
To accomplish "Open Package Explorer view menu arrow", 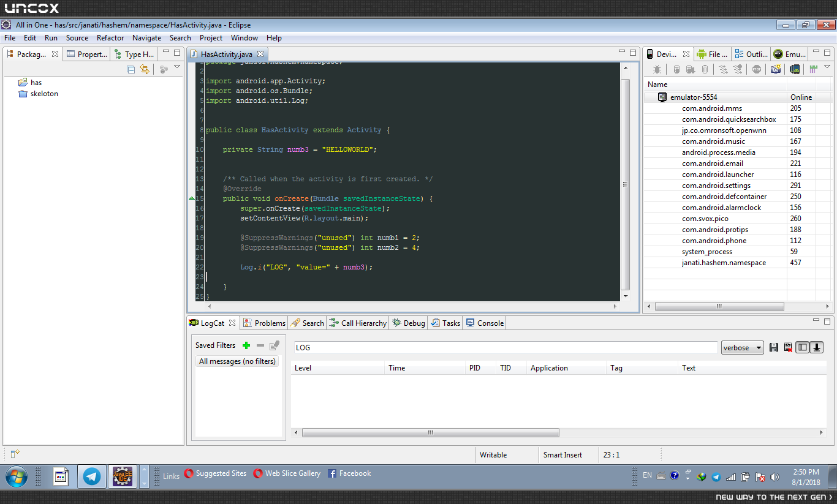I will [177, 67].
